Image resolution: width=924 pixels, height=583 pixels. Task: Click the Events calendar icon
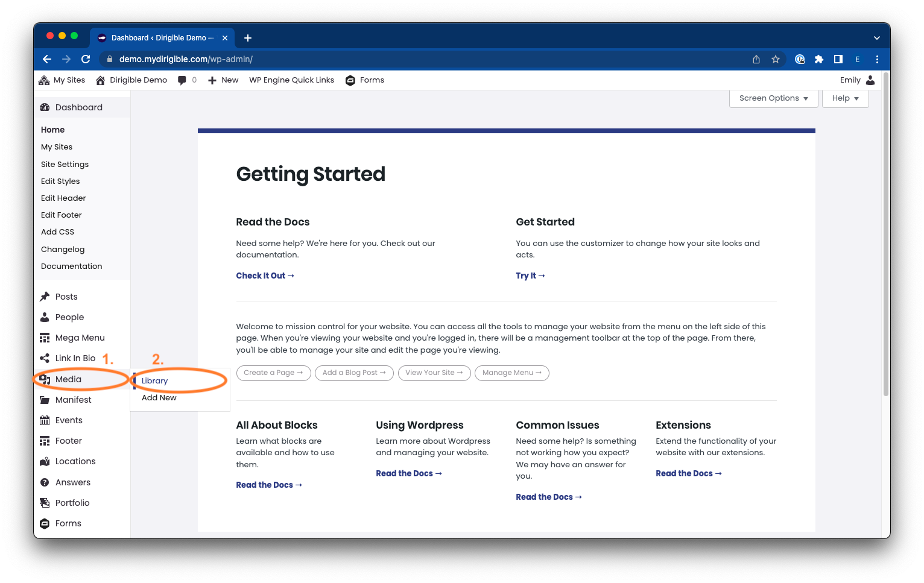click(x=45, y=420)
